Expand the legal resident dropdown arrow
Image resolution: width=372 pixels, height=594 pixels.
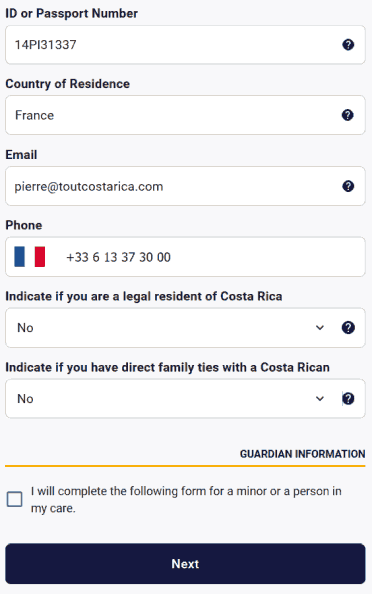320,328
